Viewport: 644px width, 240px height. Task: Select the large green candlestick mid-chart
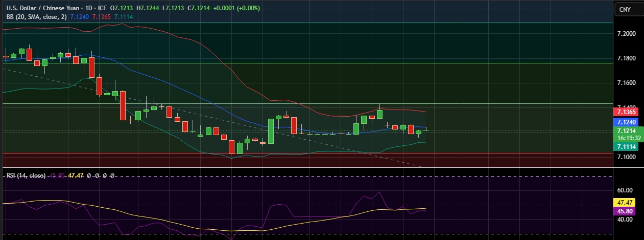click(270, 131)
